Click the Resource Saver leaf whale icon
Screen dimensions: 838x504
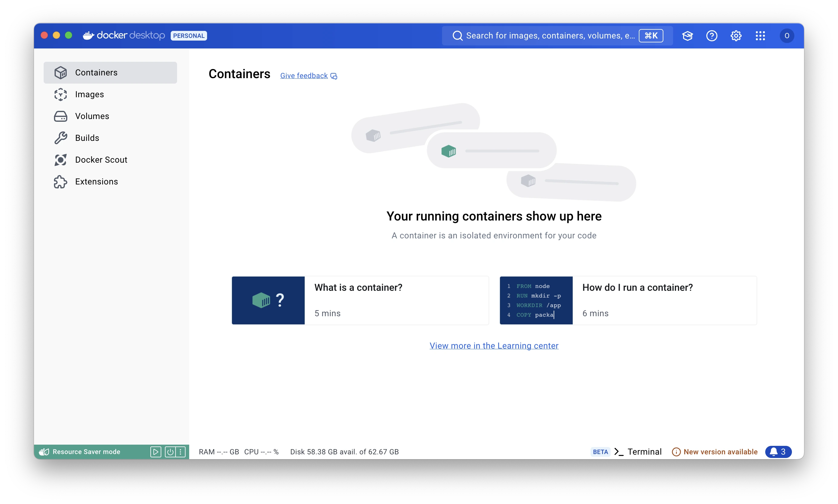point(44,452)
